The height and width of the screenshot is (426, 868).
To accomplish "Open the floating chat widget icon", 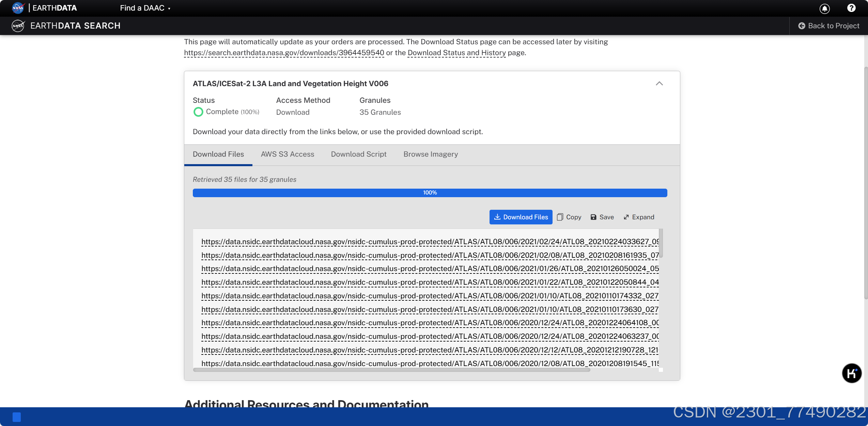I will 851,373.
